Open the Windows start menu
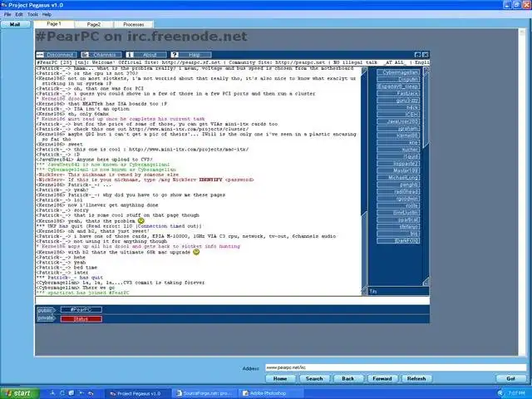Viewport: 532px width, 399px height. (19, 393)
